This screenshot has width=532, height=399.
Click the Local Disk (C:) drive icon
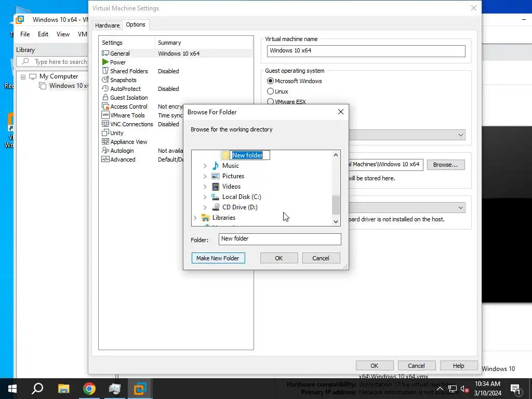216,197
